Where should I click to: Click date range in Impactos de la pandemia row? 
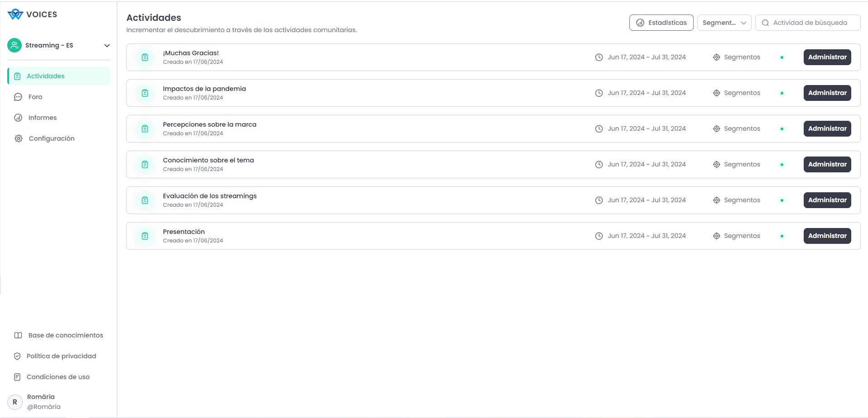click(x=647, y=93)
